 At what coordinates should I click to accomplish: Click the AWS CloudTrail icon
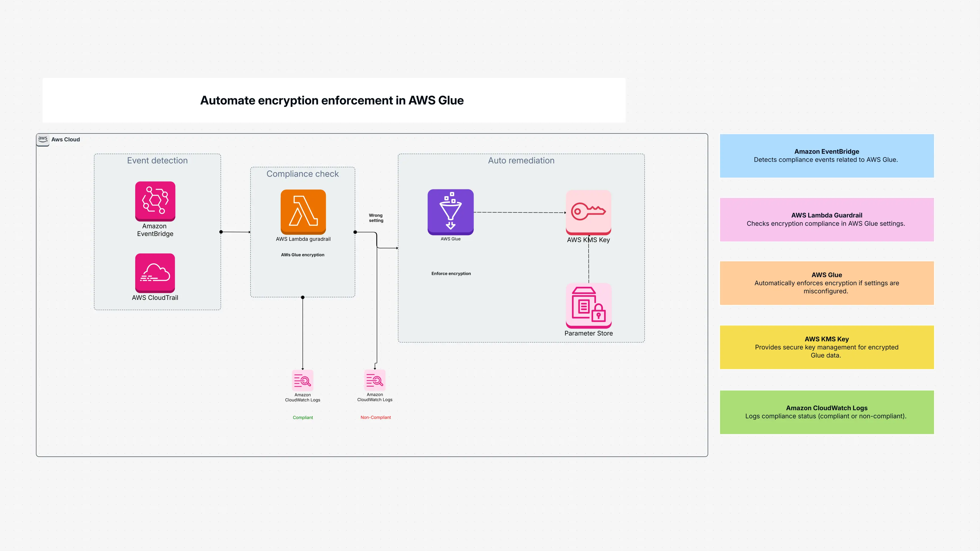(x=155, y=273)
